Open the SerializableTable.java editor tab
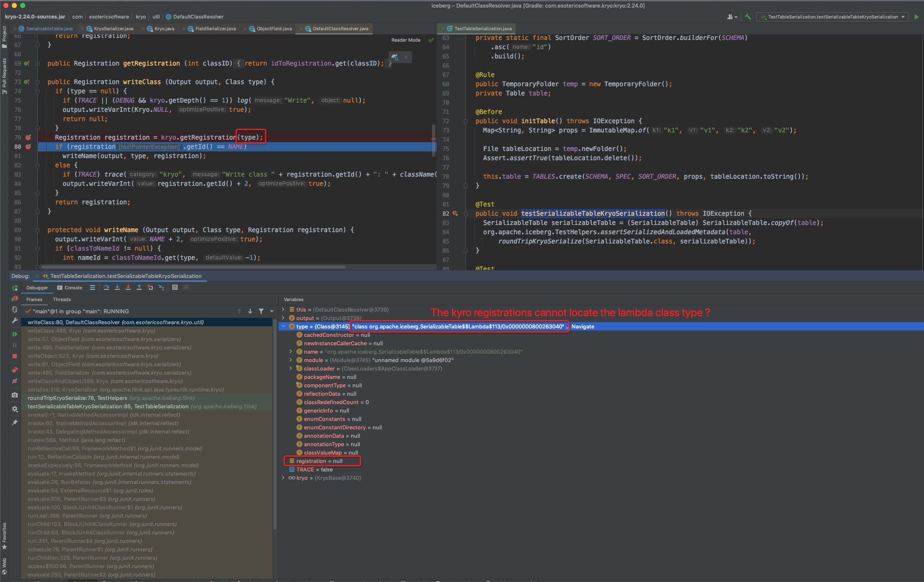 (49, 29)
